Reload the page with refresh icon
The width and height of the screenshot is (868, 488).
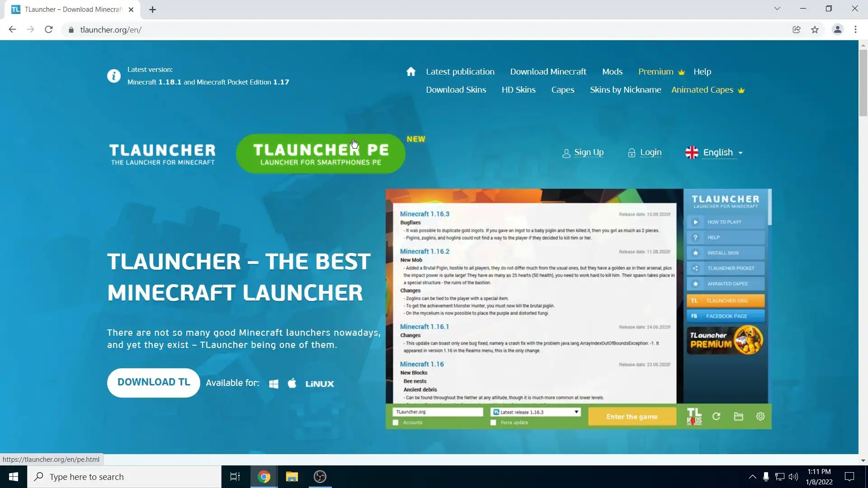pyautogui.click(x=49, y=30)
